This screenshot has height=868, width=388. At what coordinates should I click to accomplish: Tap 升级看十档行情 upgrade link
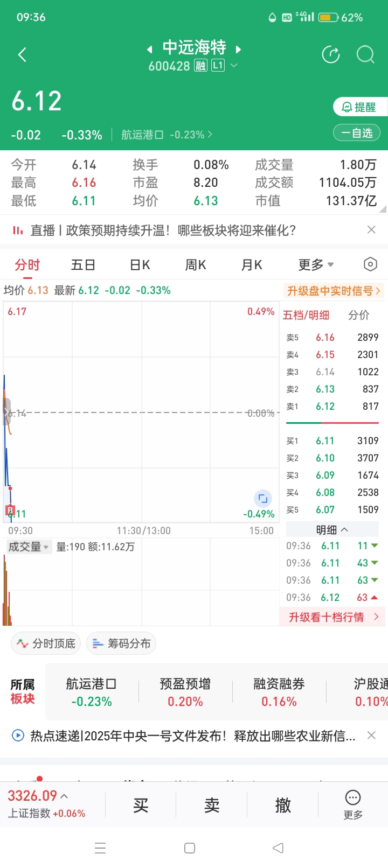333,617
